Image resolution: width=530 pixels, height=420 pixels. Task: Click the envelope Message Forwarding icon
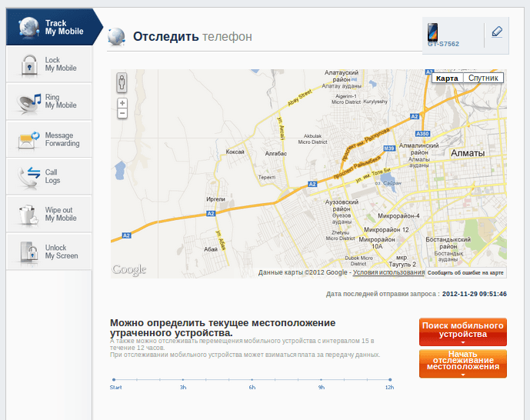pos(28,140)
